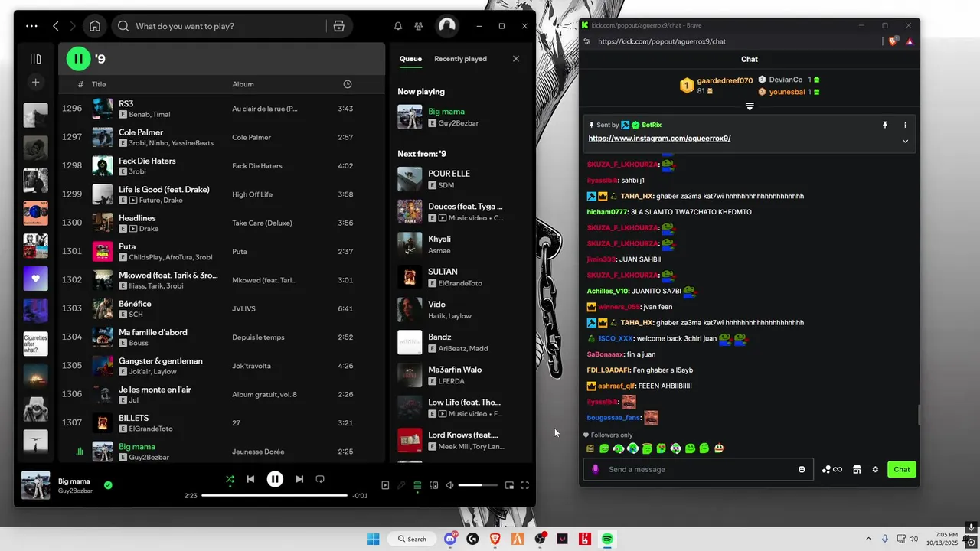
Task: Open Now Playing view icon
Action: coord(385,485)
